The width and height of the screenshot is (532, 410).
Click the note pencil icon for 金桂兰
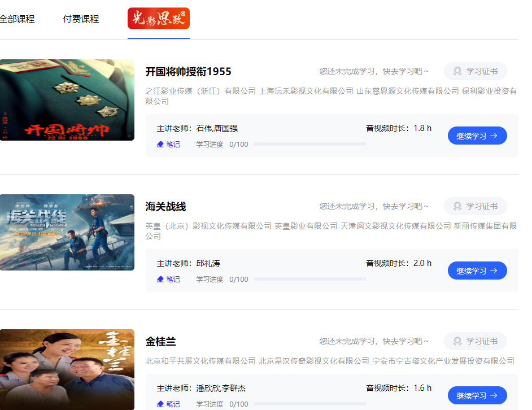click(160, 404)
